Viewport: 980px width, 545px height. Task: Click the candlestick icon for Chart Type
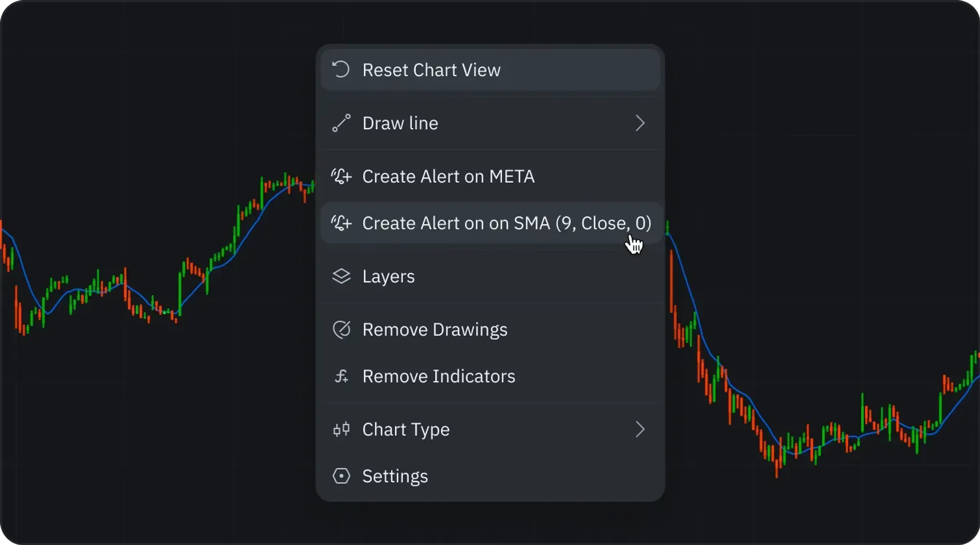[341, 430]
